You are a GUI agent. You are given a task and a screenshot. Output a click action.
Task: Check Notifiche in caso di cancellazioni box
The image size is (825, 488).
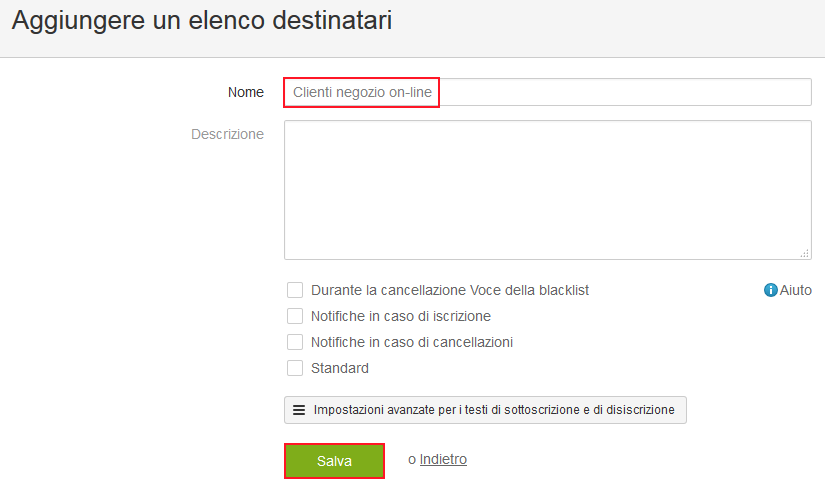295,342
